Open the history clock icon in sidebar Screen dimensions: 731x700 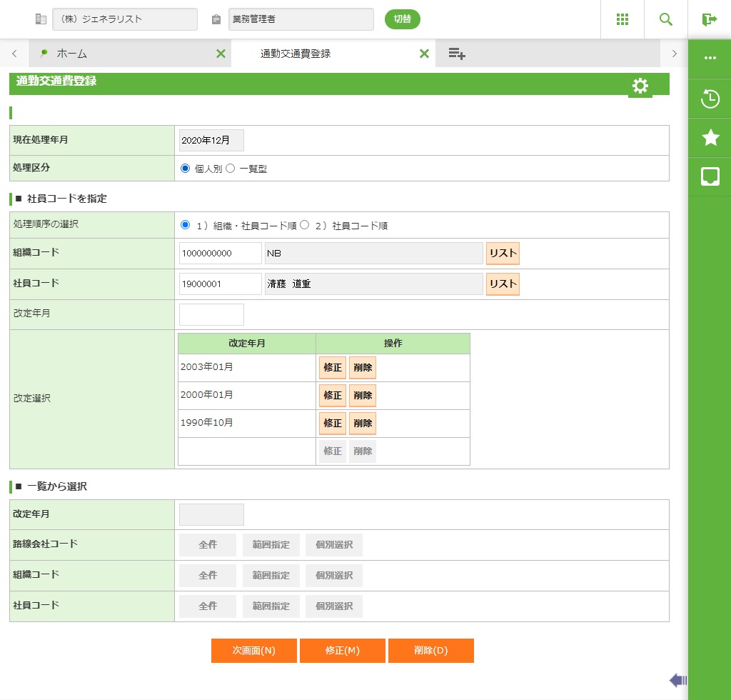click(710, 99)
